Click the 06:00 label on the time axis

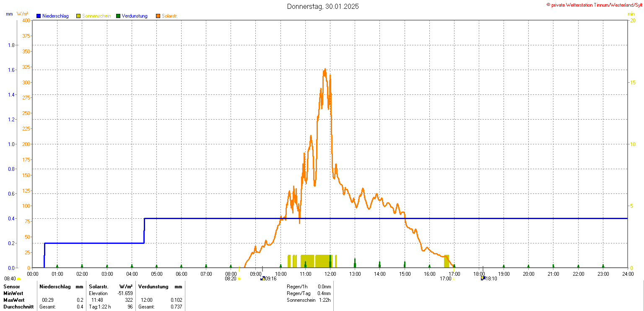coord(182,274)
